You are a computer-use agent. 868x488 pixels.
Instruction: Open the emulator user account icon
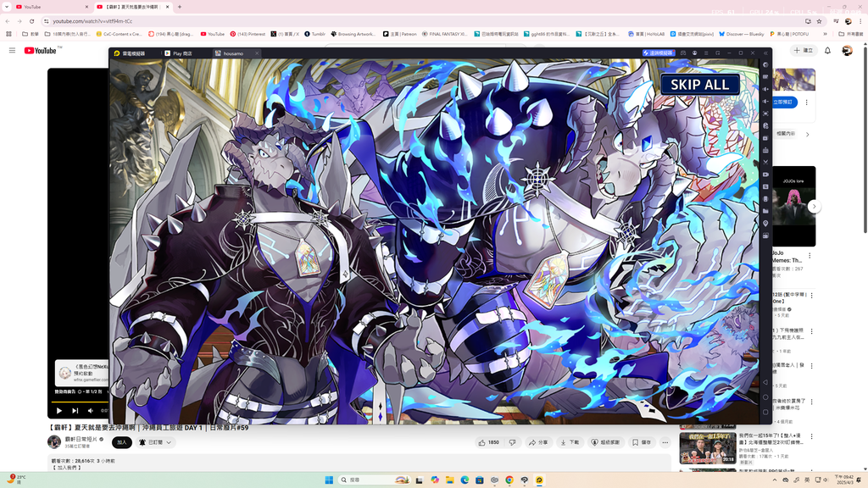pyautogui.click(x=695, y=53)
